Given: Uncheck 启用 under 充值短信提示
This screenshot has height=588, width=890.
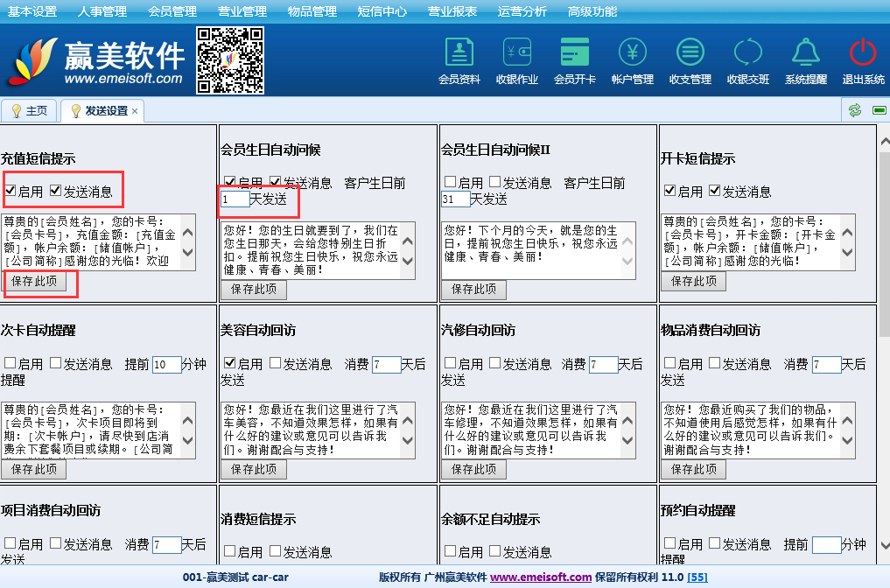Looking at the screenshot, I should pyautogui.click(x=11, y=191).
